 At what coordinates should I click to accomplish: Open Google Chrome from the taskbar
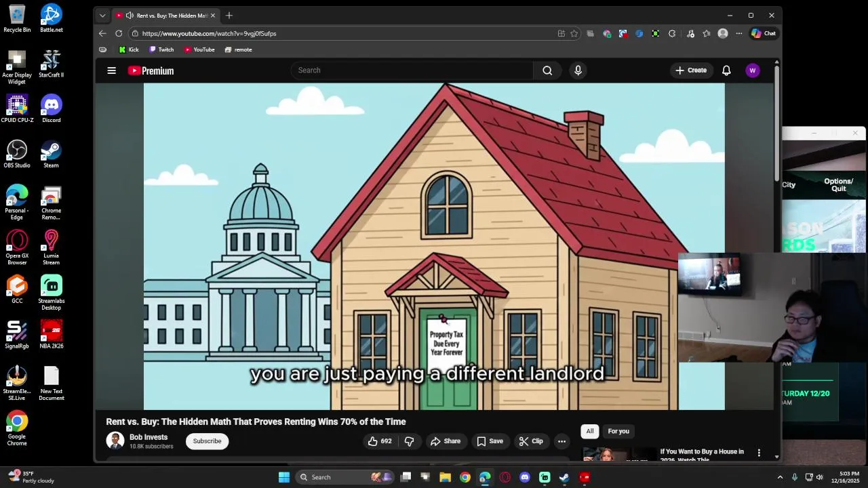point(465,477)
